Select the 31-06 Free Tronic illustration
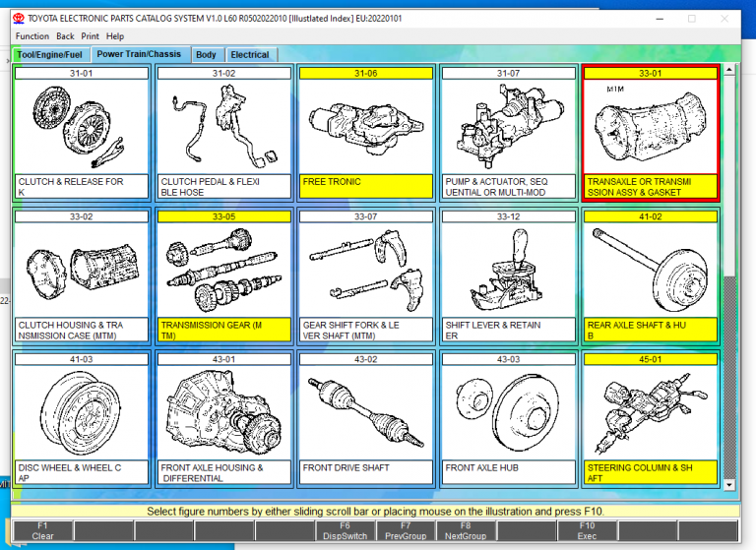This screenshot has width=756, height=550. tap(366, 127)
